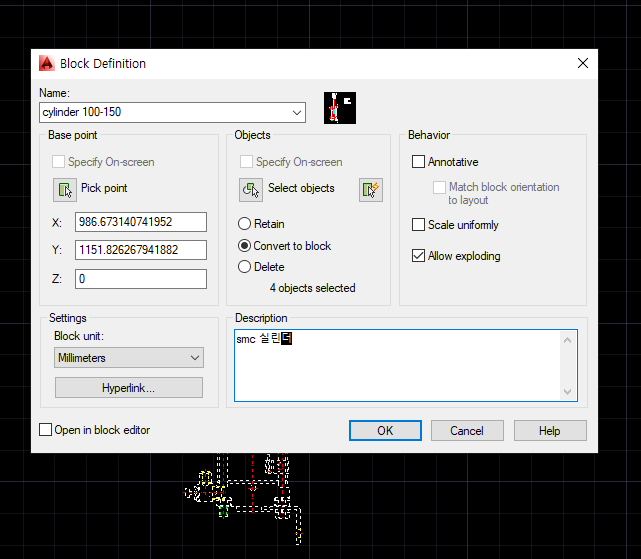The width and height of the screenshot is (641, 559).
Task: Select Convert to block radio option
Action: 244,246
